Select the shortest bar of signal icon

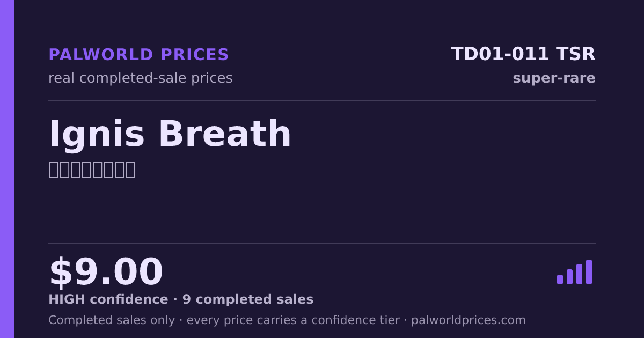pos(560,280)
